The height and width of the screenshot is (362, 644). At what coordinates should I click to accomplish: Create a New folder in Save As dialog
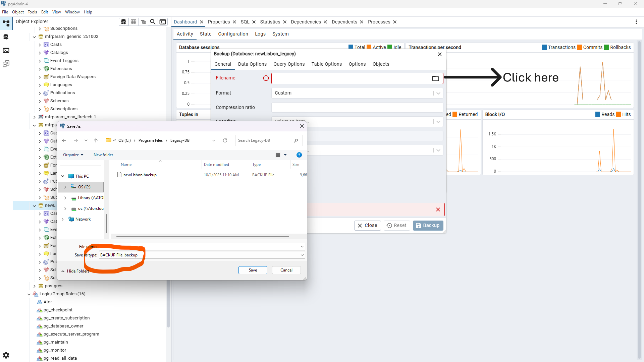pyautogui.click(x=103, y=155)
